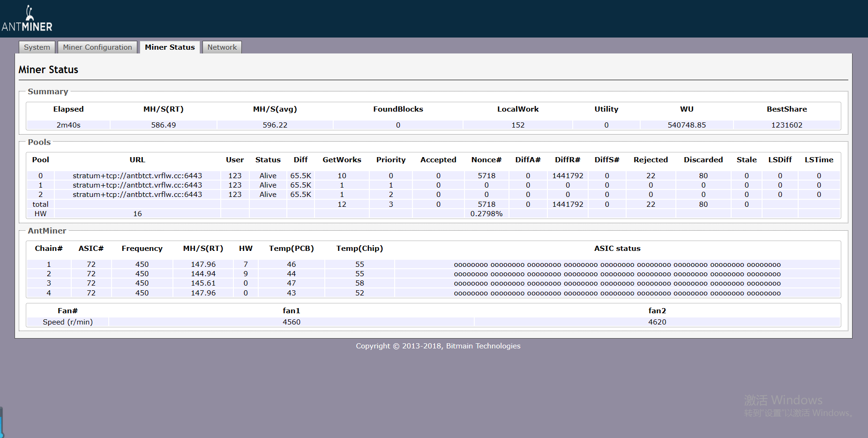868x438 pixels.
Task: Click the DiffR# value 1441792 in pool 0 row
Action: click(568, 176)
